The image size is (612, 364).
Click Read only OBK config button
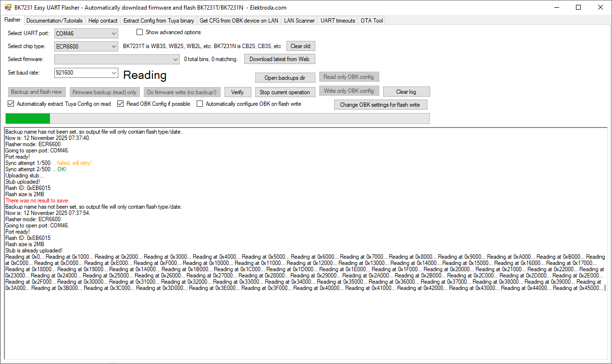click(x=349, y=77)
